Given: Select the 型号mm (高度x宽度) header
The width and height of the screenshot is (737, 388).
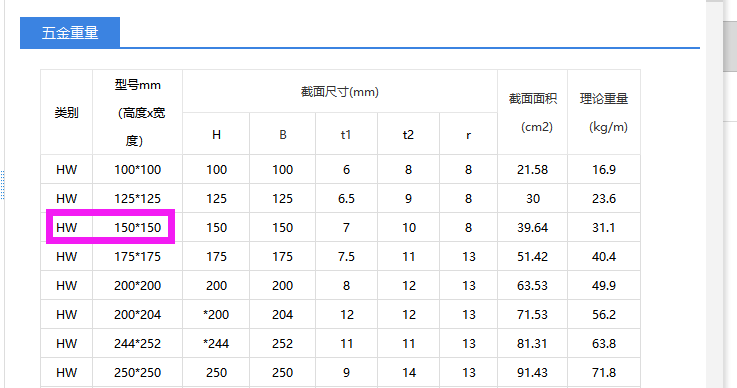Looking at the screenshot, I should tap(137, 112).
